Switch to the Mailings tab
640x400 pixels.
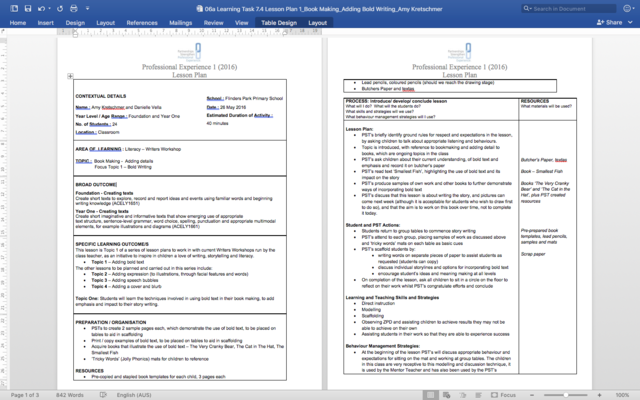click(180, 23)
